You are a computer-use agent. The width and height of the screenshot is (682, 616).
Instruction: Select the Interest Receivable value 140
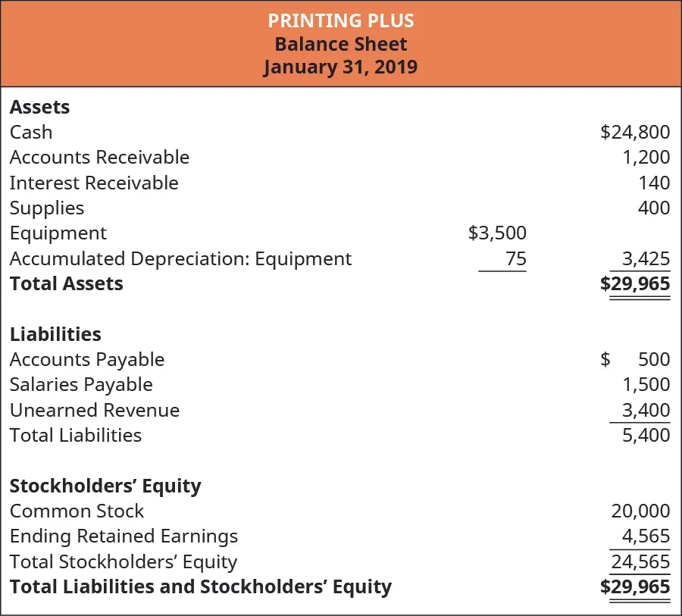coord(655,183)
